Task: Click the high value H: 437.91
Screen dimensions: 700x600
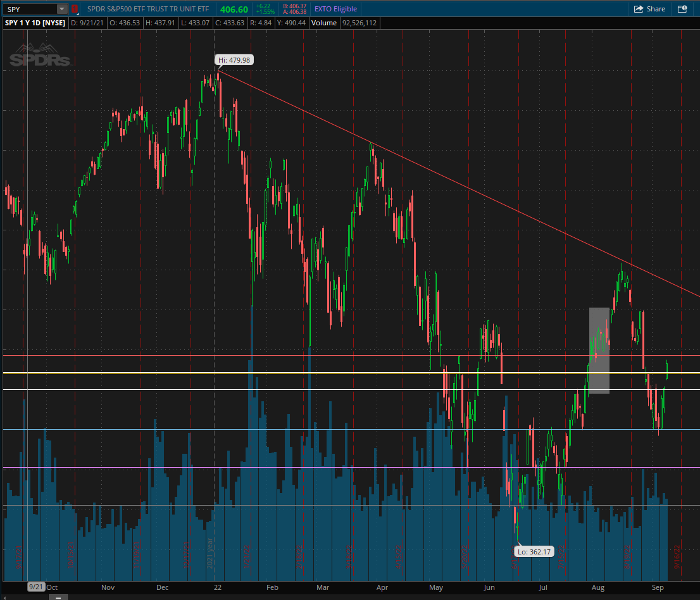Action: tap(160, 23)
